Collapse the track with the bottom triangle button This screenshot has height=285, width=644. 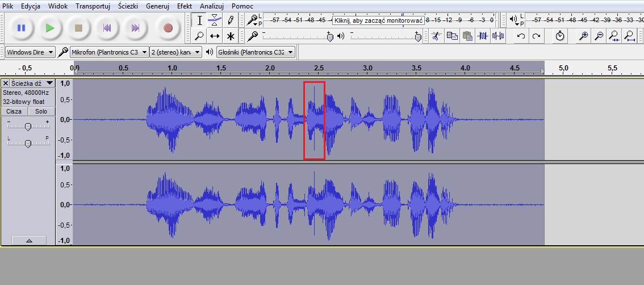29,240
